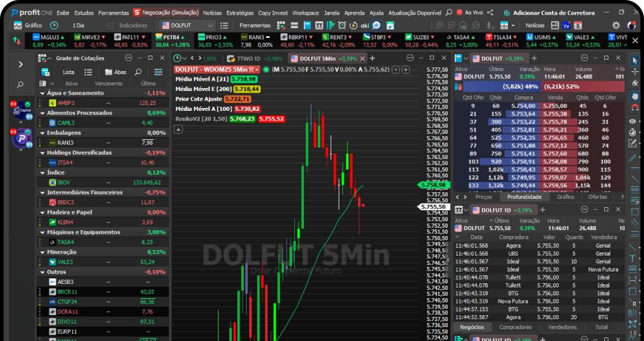Switch to Compradores tab in trades panel
This screenshot has height=341, width=644.
[515, 327]
